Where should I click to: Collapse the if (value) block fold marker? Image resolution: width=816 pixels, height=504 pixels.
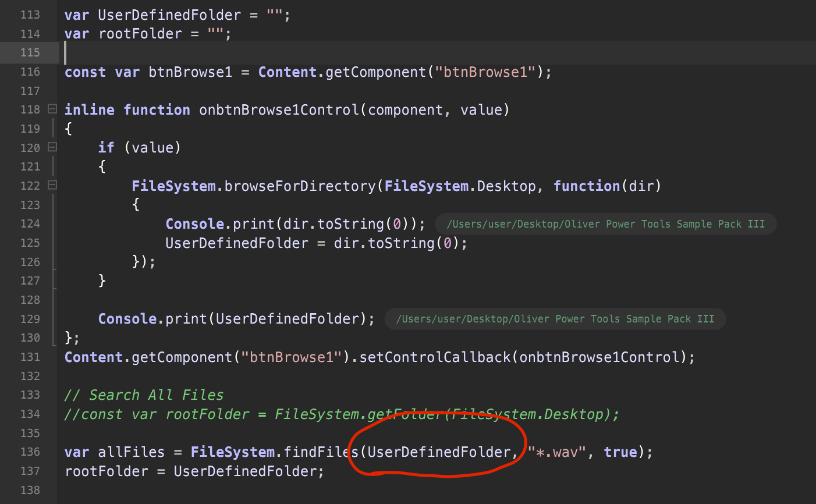tap(51, 147)
